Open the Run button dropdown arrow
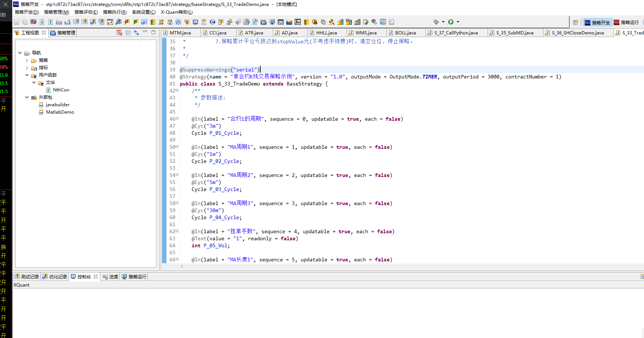Viewport: 644px width, 338px height. coord(458,22)
